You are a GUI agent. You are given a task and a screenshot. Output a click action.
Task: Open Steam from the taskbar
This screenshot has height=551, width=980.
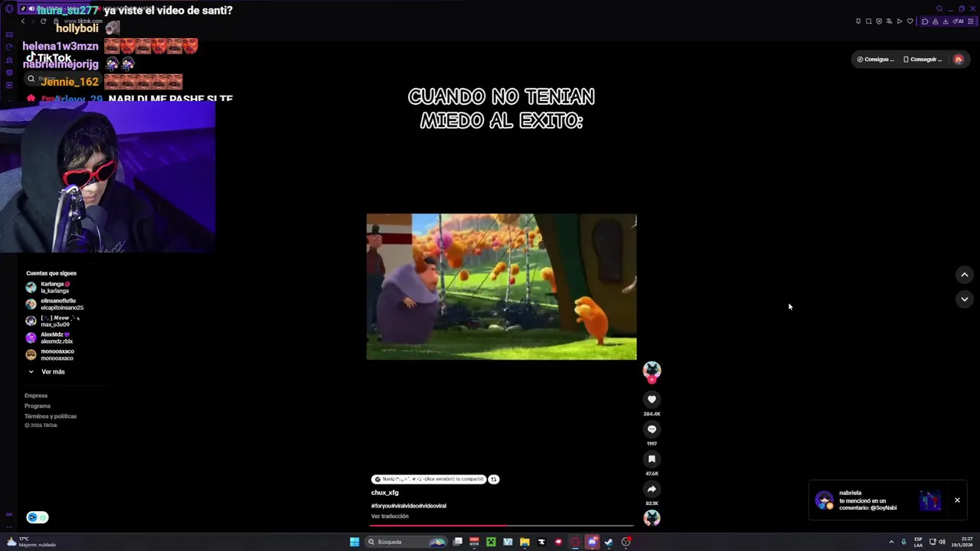click(x=609, y=542)
